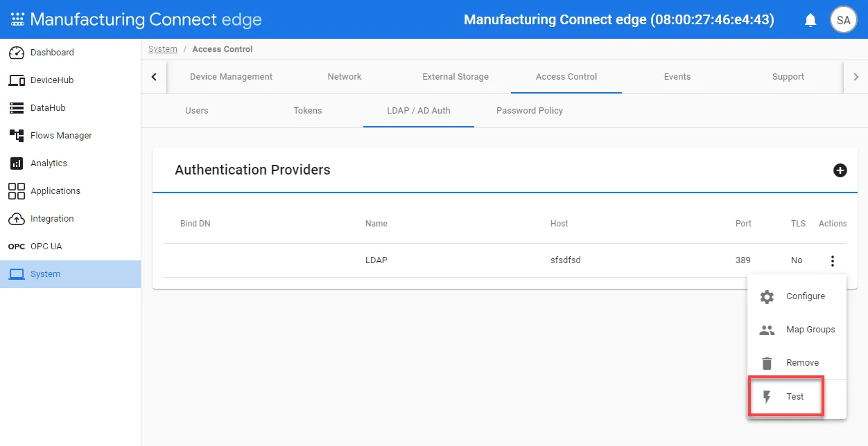Open the Support tab
Screen dimensions: 868x446
click(788, 77)
